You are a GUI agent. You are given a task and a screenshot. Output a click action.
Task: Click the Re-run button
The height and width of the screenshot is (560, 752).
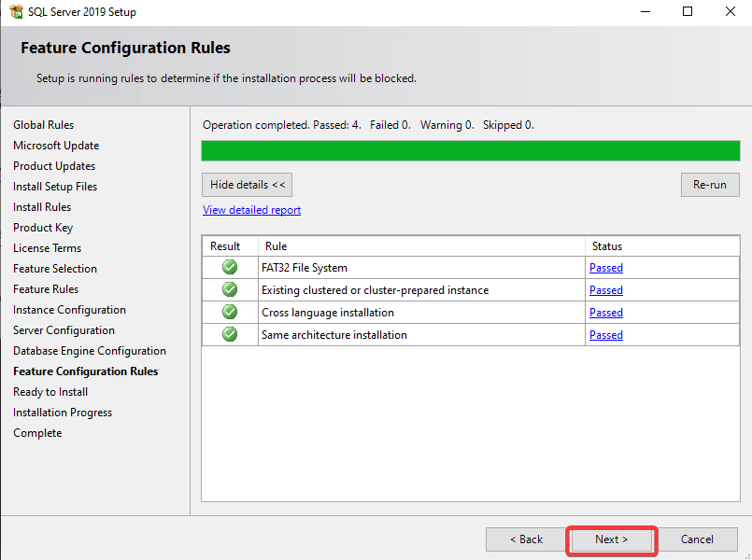710,185
